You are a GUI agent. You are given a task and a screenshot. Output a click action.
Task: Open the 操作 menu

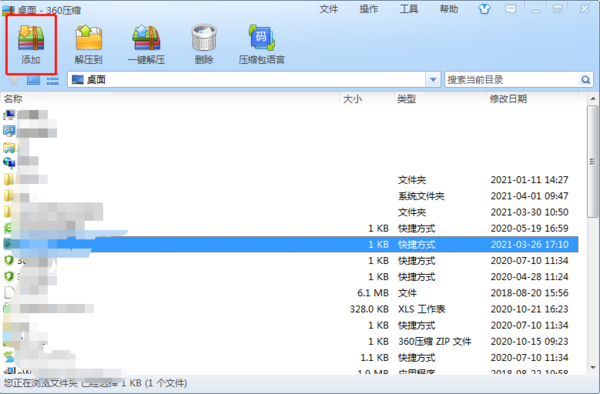pos(369,9)
